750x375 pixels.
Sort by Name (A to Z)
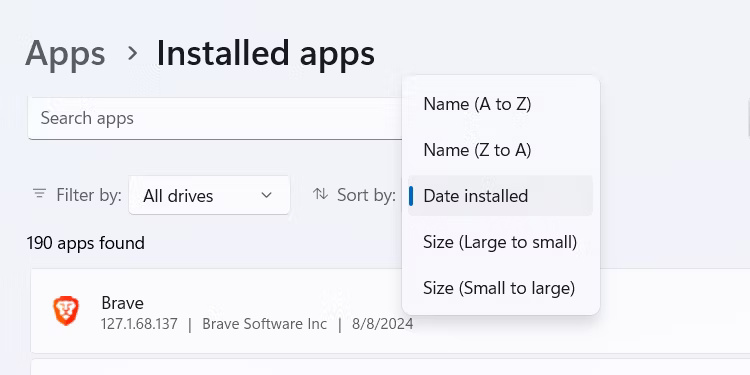click(500, 104)
